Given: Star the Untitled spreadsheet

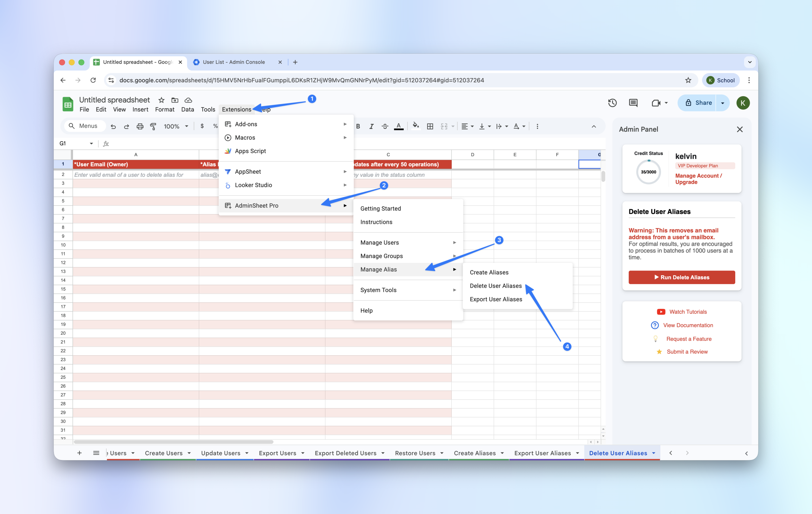Looking at the screenshot, I should [x=161, y=100].
